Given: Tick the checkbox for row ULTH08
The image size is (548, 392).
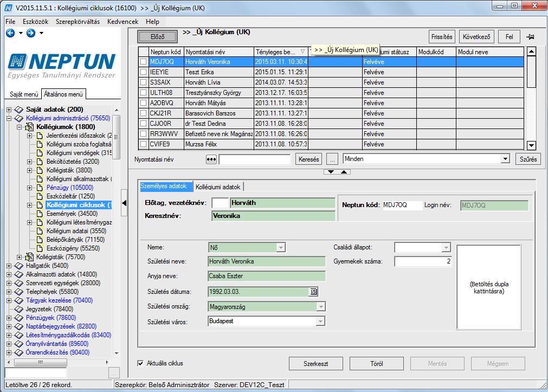Looking at the screenshot, I should tap(143, 93).
